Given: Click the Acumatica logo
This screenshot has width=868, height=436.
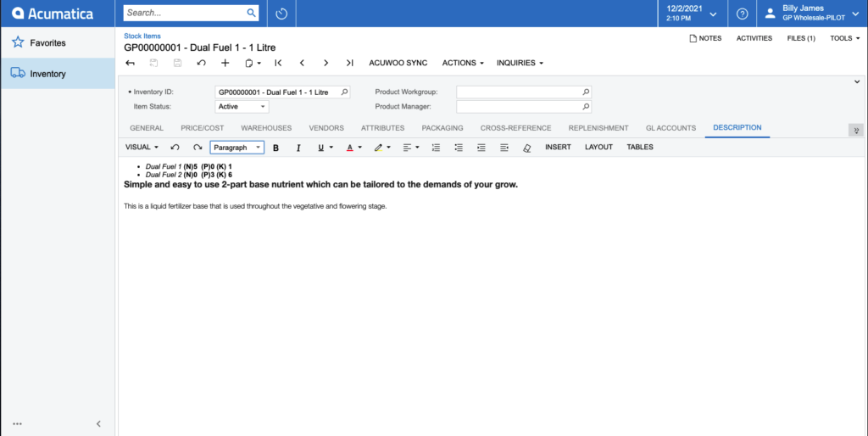Looking at the screenshot, I should click(x=53, y=14).
